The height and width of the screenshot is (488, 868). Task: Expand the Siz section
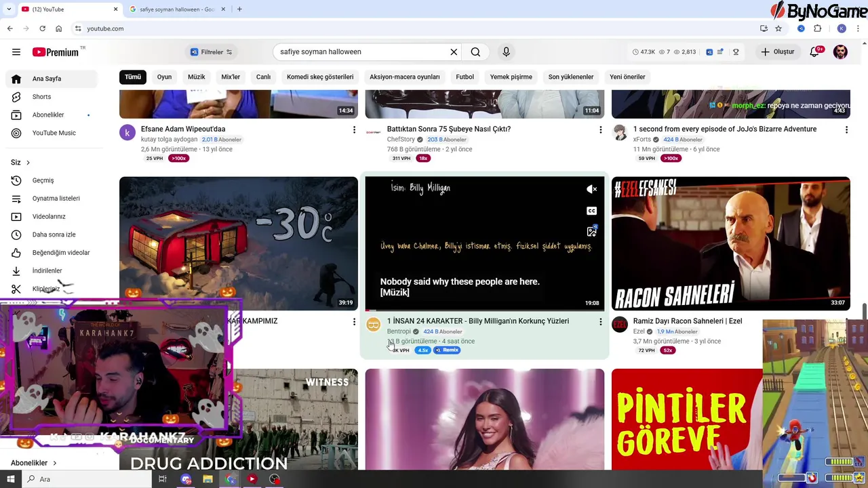point(20,163)
